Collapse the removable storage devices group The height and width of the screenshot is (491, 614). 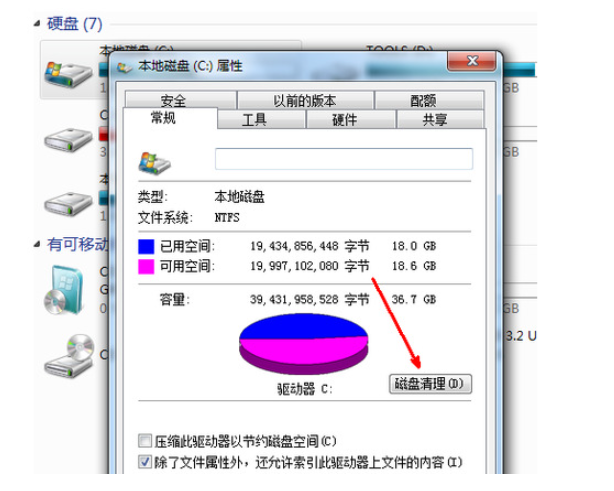[37, 245]
